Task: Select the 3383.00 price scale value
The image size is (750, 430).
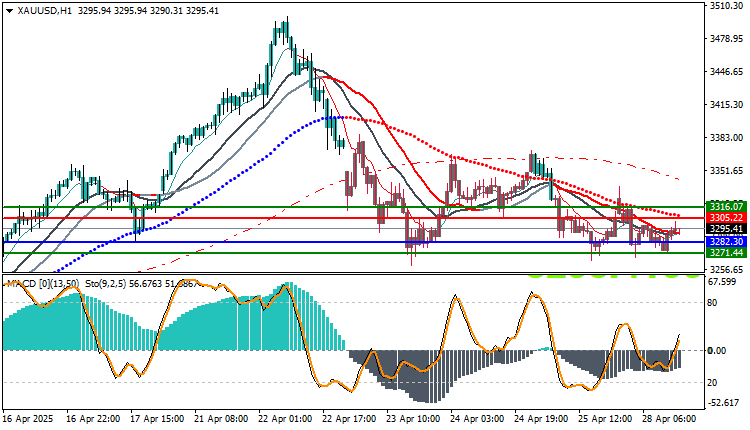Action: point(726,138)
